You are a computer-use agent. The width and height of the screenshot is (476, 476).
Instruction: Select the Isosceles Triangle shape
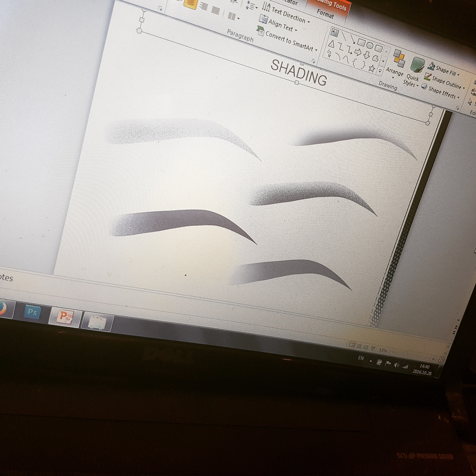click(x=331, y=44)
